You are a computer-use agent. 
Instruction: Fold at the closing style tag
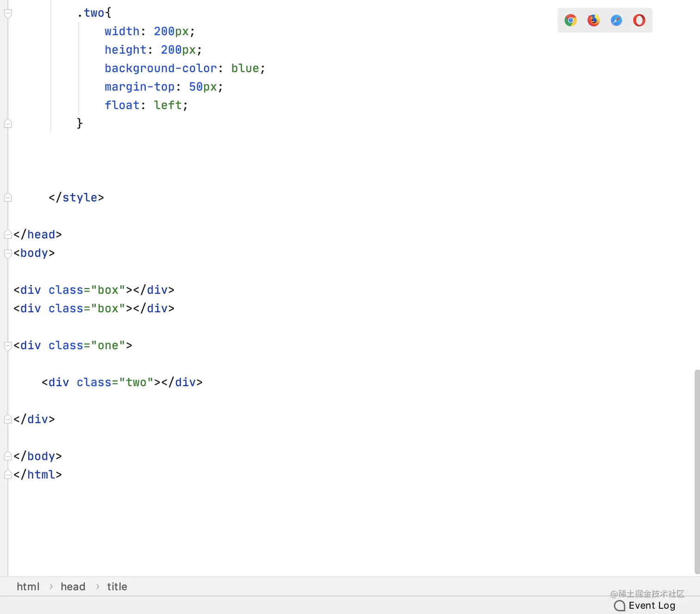tap(8, 198)
